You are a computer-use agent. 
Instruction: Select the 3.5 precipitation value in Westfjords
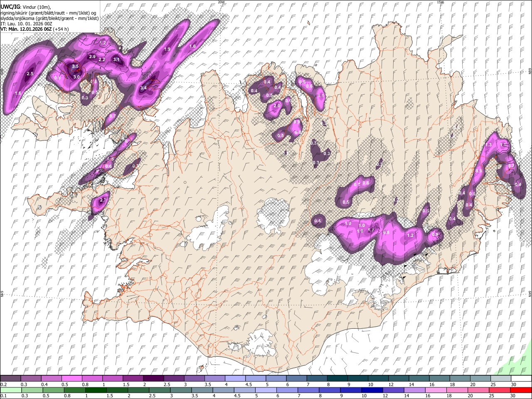point(75,66)
